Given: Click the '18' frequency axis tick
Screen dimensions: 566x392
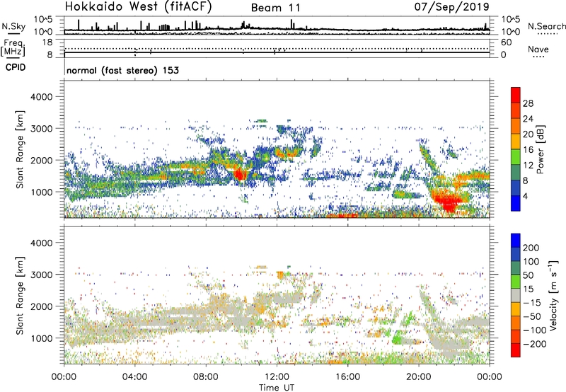Looking at the screenshot, I should pos(47,42).
